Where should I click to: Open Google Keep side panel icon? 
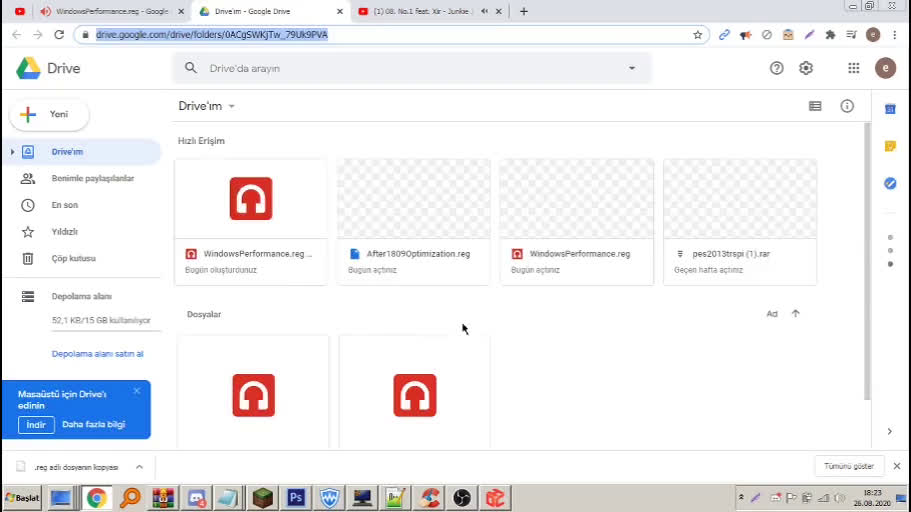coord(890,146)
